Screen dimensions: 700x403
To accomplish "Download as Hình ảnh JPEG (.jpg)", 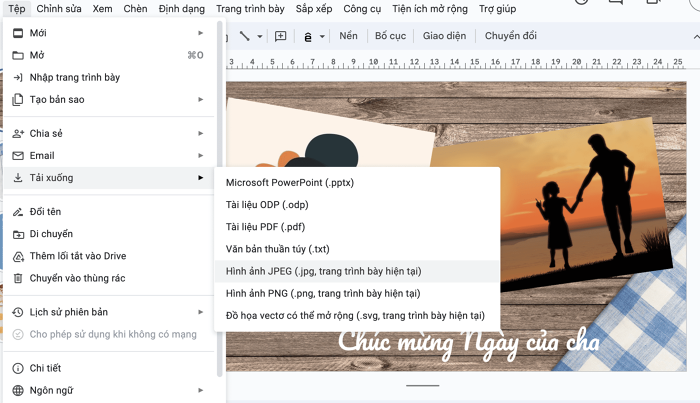I will [x=357, y=271].
